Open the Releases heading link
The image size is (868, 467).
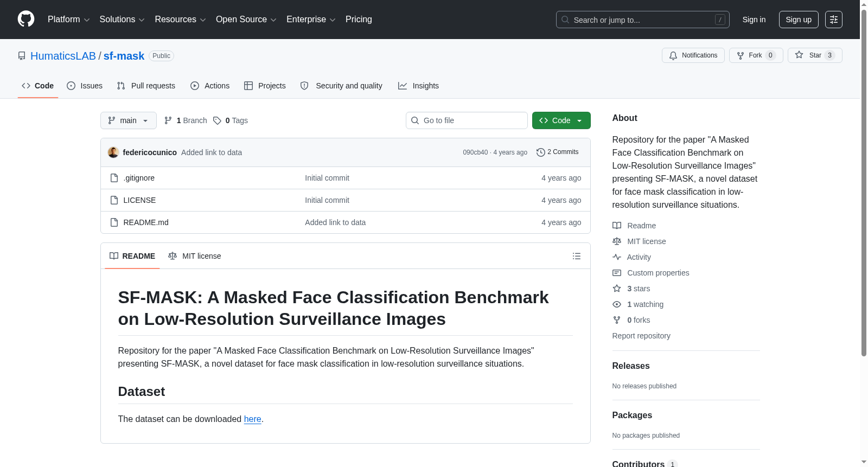coord(631,366)
